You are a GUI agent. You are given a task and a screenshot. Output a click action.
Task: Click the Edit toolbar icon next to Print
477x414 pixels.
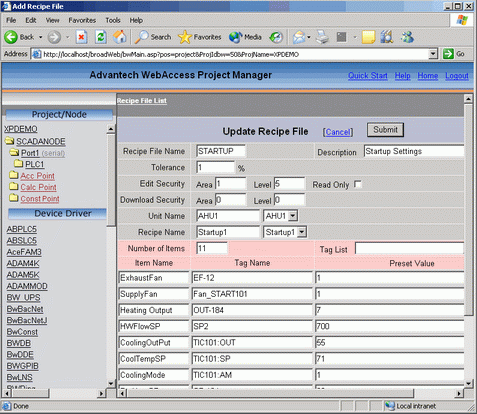[x=342, y=37]
